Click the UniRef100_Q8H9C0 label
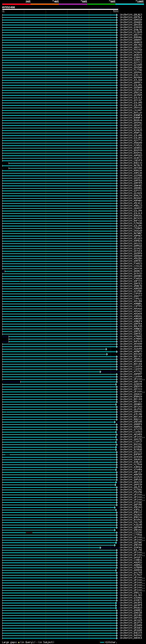This screenshot has height=644, width=146. tap(131, 82)
